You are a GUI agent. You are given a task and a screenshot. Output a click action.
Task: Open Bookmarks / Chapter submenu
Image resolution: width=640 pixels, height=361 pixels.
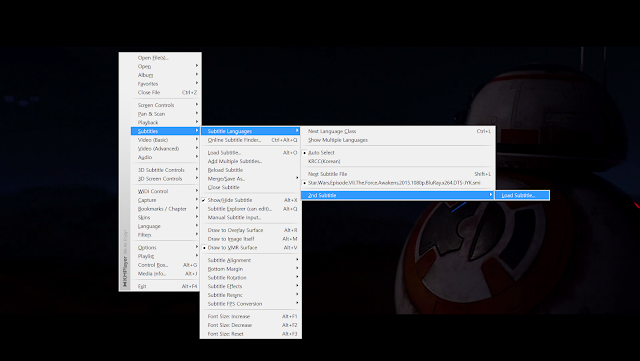point(165,209)
